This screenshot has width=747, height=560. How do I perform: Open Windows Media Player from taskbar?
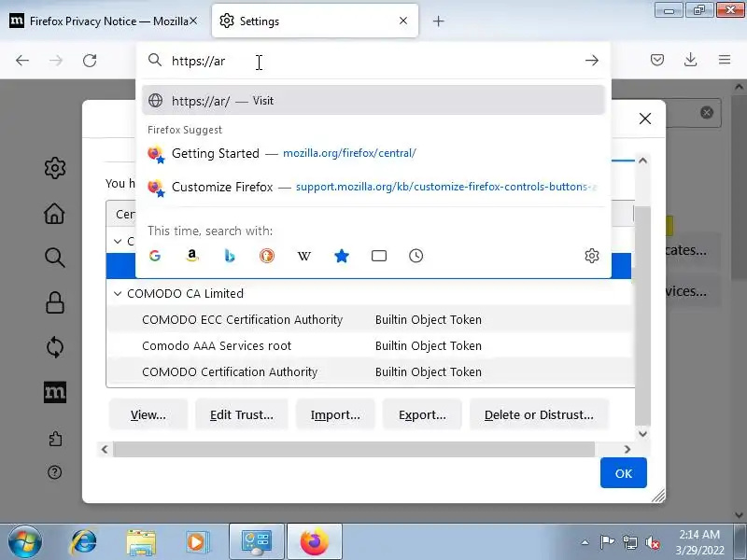click(196, 542)
